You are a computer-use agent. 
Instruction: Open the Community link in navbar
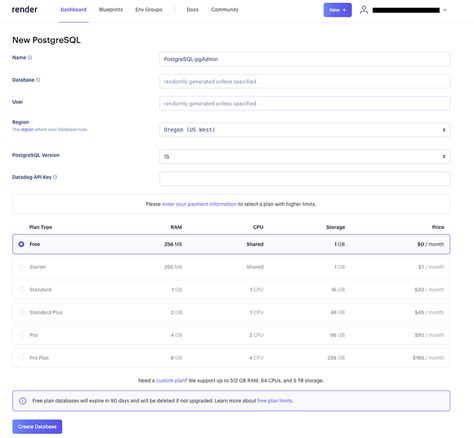point(225,10)
